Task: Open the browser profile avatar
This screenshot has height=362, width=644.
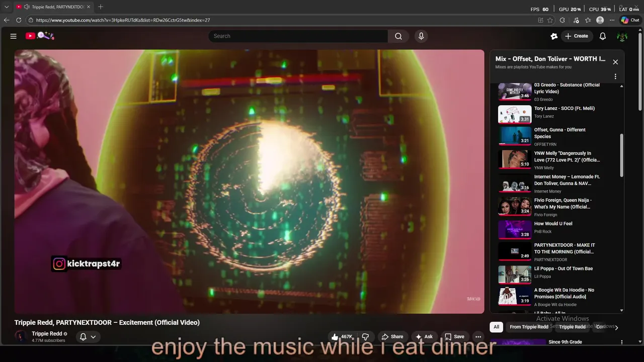Action: (x=600, y=20)
